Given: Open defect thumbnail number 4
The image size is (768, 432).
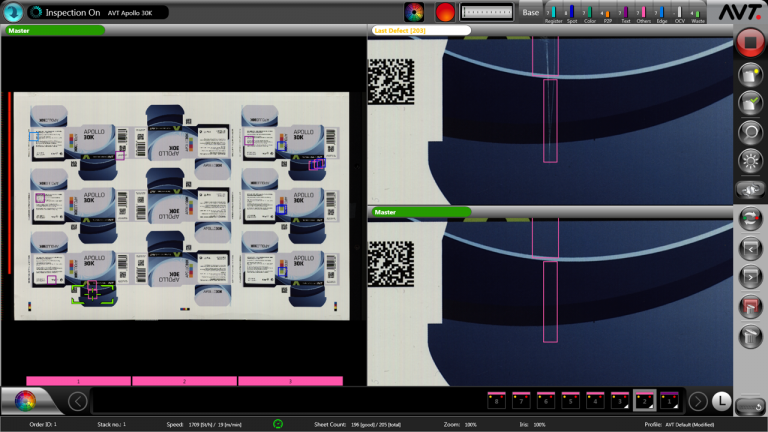Looking at the screenshot, I should pos(595,401).
